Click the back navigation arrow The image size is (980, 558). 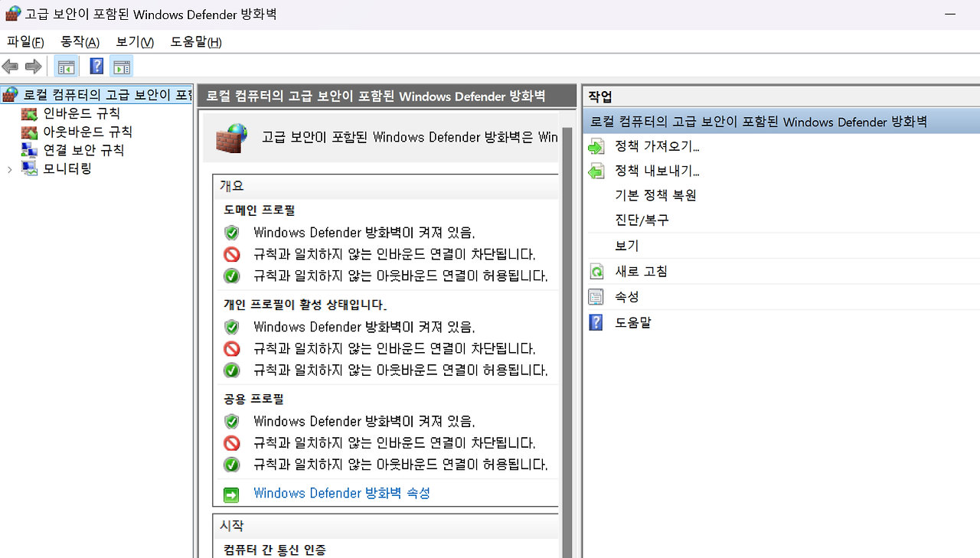(x=10, y=66)
